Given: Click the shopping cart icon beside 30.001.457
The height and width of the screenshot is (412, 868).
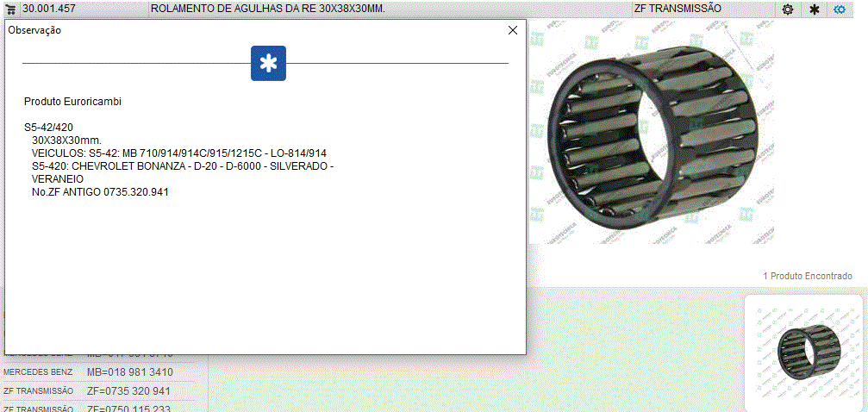Looking at the screenshot, I should tap(12, 9).
